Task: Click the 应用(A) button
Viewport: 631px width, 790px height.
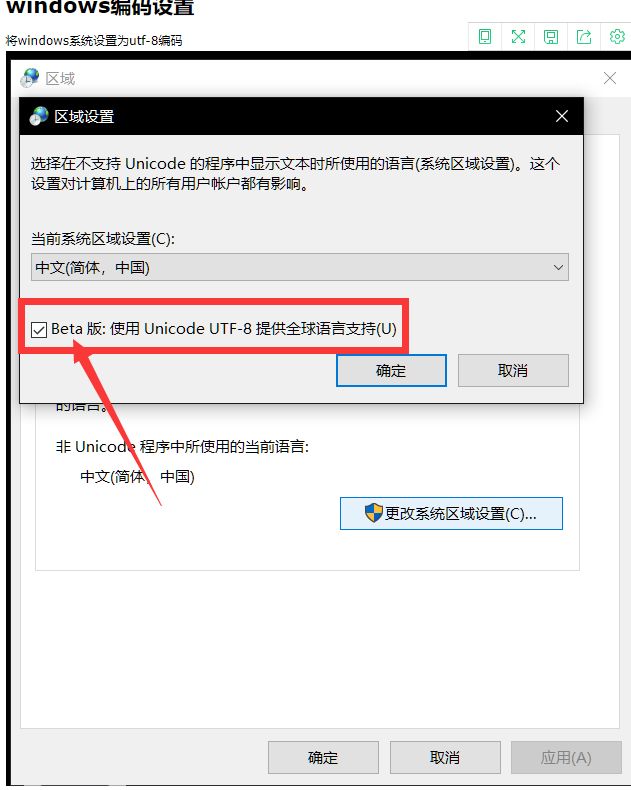Action: pyautogui.click(x=566, y=757)
